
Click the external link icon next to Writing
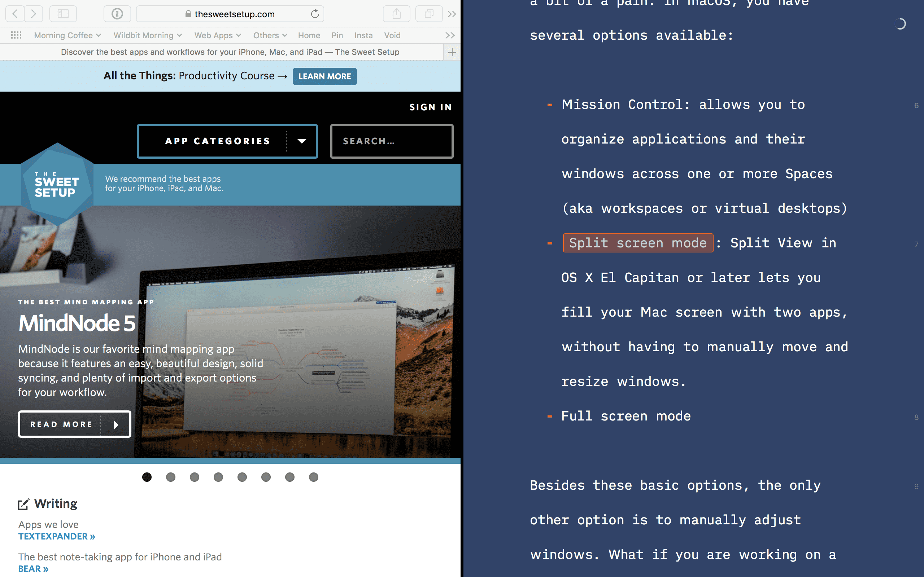click(x=23, y=503)
